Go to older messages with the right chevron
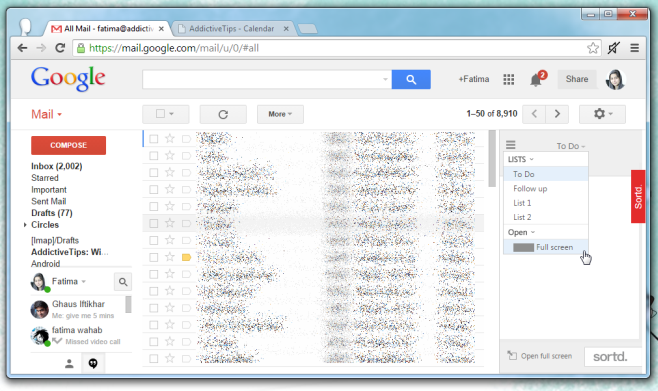Viewport: 658px width, 391px height. pos(557,114)
